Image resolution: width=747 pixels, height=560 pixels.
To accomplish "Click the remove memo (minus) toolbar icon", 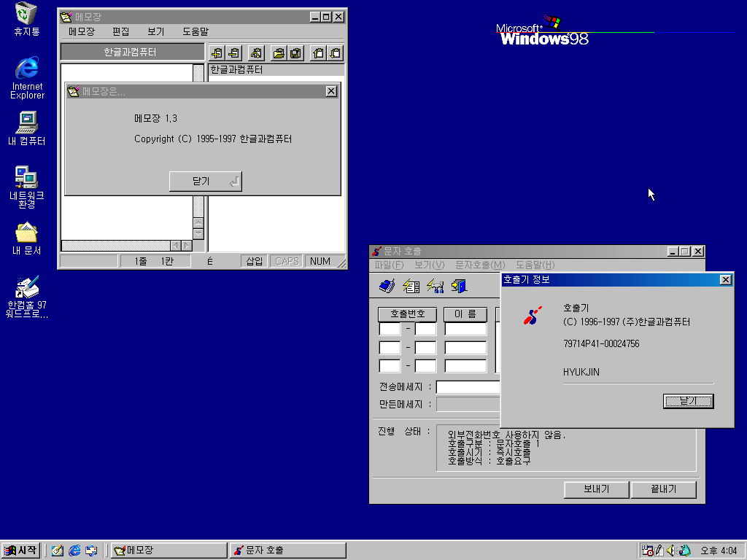I will pos(234,52).
